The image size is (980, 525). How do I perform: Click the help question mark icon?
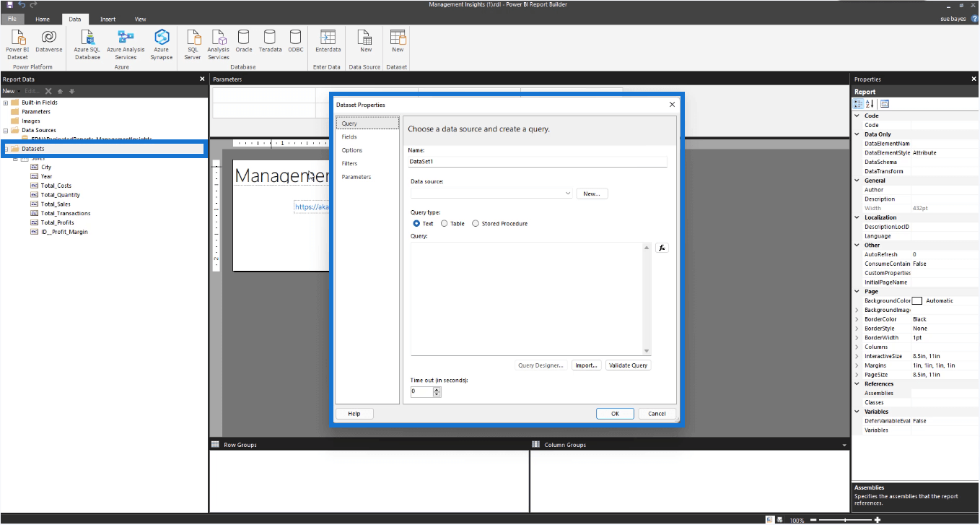pyautogui.click(x=974, y=19)
